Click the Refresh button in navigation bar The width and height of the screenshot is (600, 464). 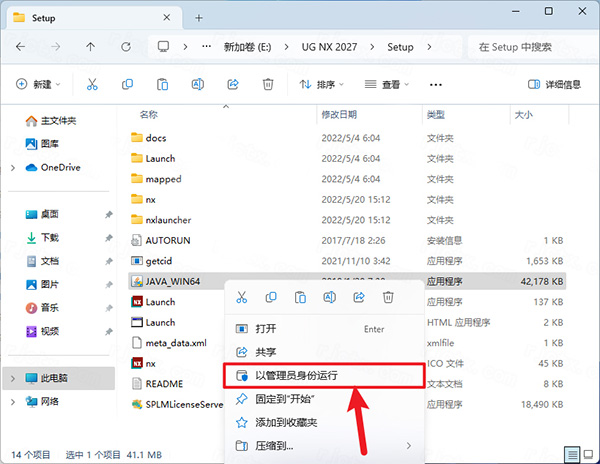(x=125, y=47)
